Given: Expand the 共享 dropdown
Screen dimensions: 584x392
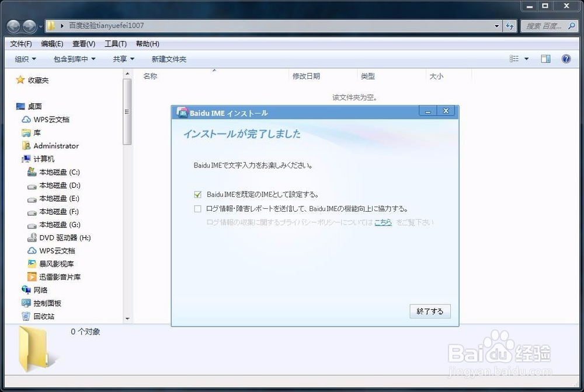Looking at the screenshot, I should click(124, 59).
